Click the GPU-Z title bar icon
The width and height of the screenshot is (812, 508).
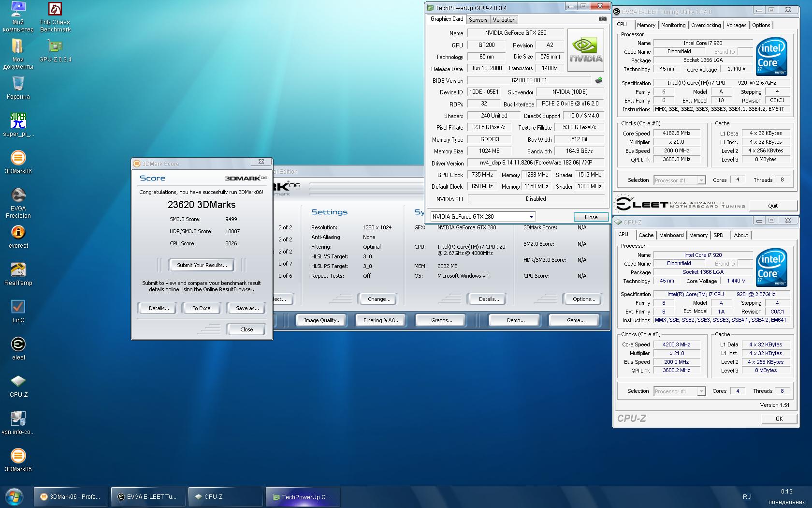[x=430, y=8]
